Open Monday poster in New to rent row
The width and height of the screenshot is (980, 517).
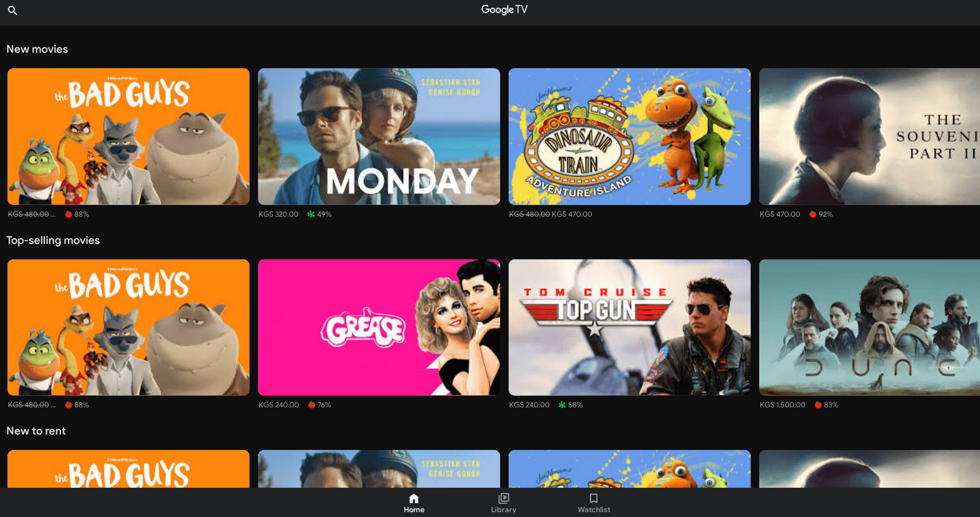[379, 469]
